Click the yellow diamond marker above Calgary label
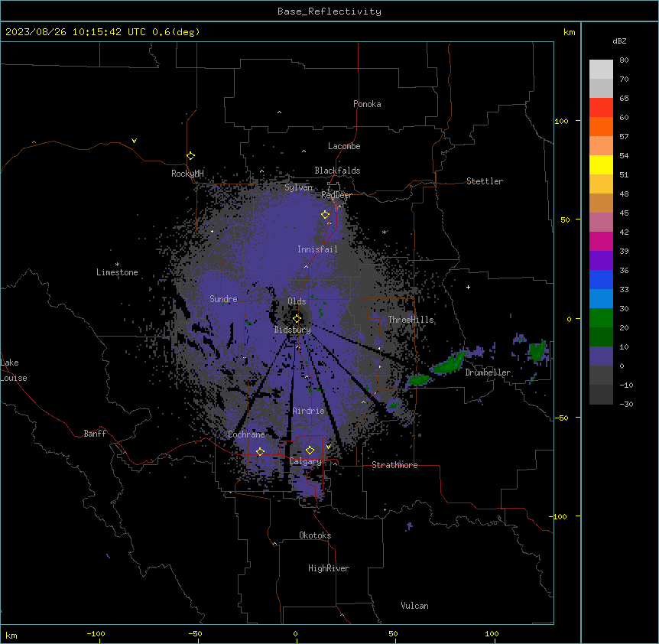The image size is (659, 644). [310, 450]
